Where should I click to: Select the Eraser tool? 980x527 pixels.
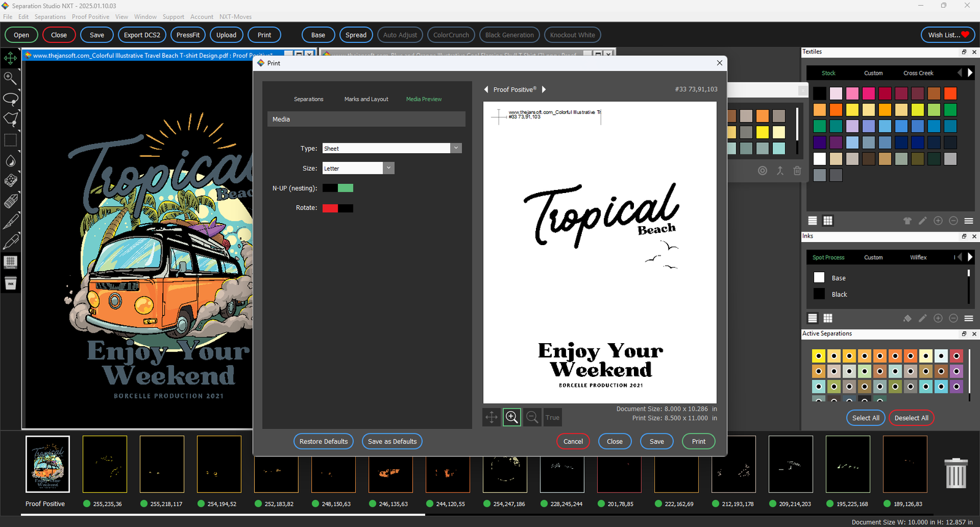point(10,201)
